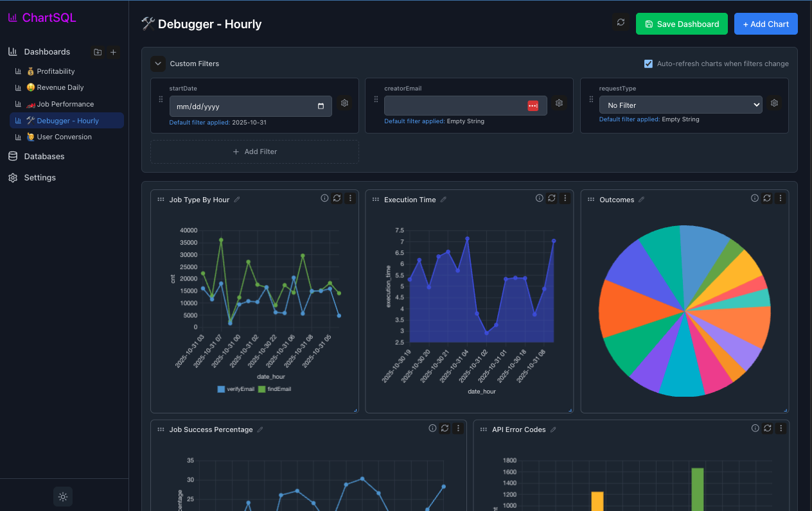Click the refresh dashboard icon beside Save Dashboard

tap(621, 23)
